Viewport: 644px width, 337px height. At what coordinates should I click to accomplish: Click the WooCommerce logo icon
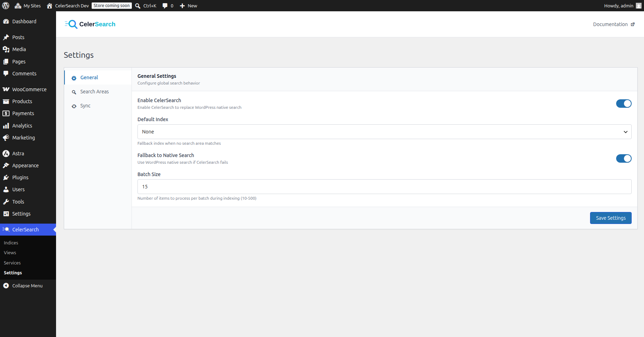6,89
